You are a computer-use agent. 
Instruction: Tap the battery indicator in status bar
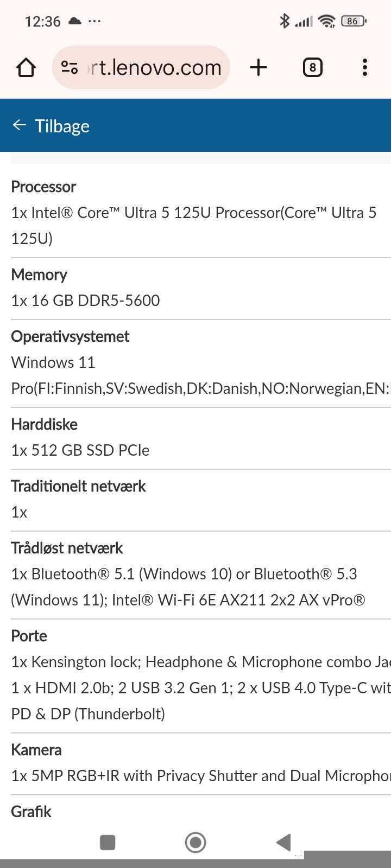354,21
